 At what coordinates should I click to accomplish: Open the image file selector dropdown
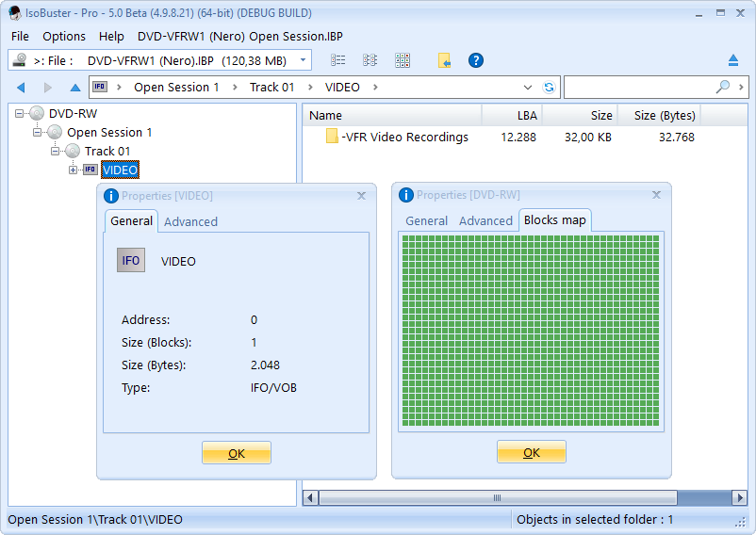[303, 60]
